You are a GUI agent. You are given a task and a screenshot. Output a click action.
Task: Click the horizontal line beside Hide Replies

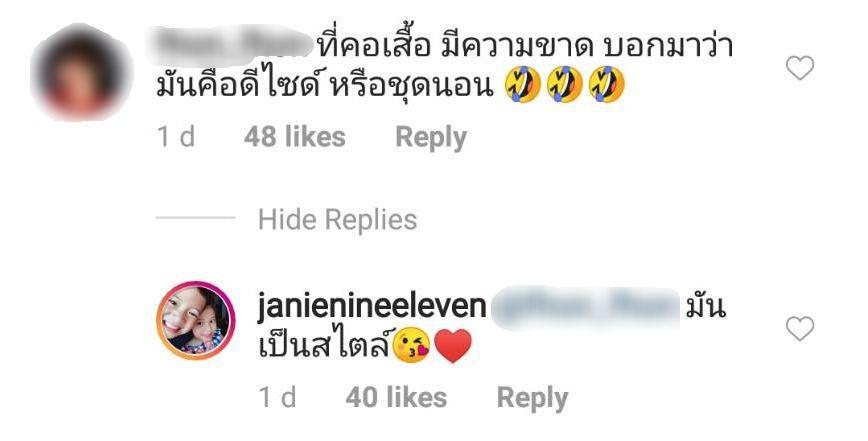pos(195,218)
